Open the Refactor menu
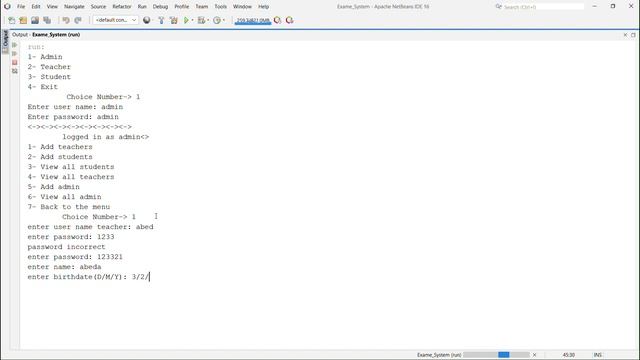The height and width of the screenshot is (360, 640). pos(122,7)
